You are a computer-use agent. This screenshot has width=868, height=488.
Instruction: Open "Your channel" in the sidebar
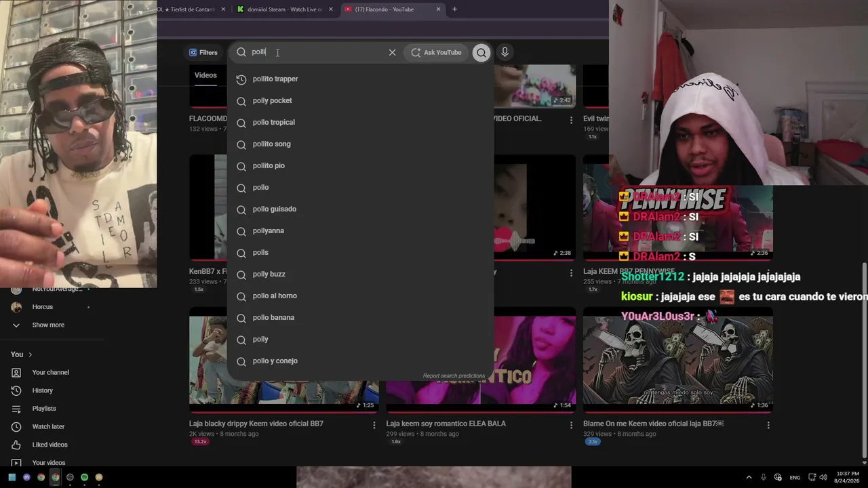(x=50, y=372)
